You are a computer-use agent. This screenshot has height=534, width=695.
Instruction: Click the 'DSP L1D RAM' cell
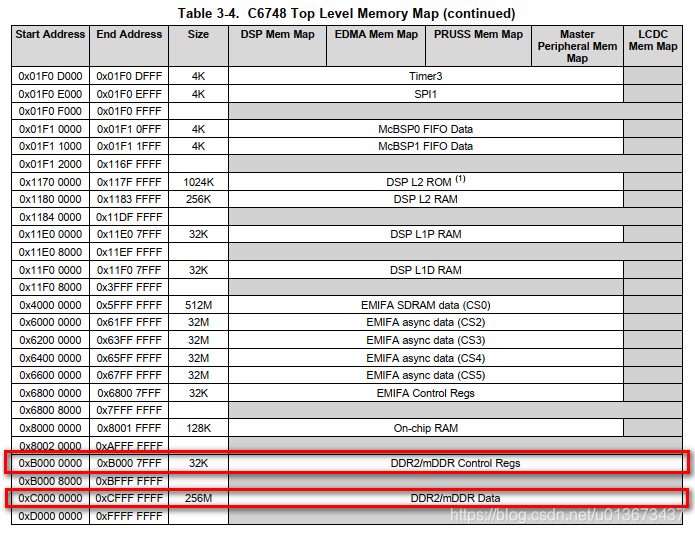pos(426,270)
